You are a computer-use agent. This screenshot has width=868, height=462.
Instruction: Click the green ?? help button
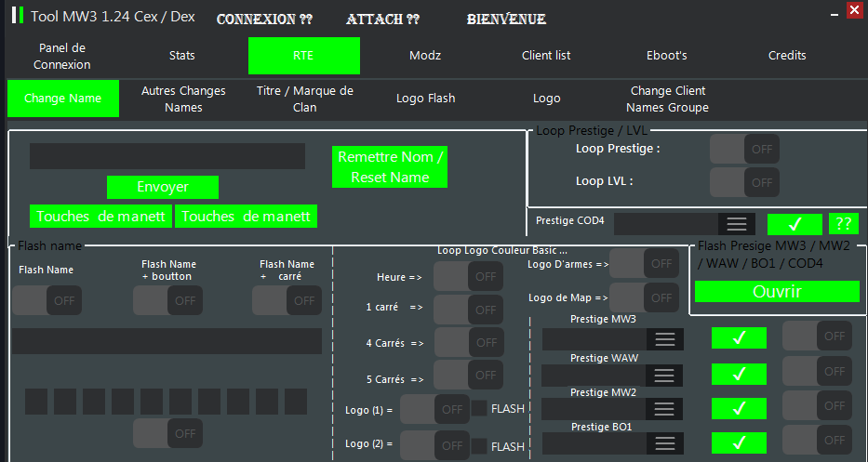(844, 224)
